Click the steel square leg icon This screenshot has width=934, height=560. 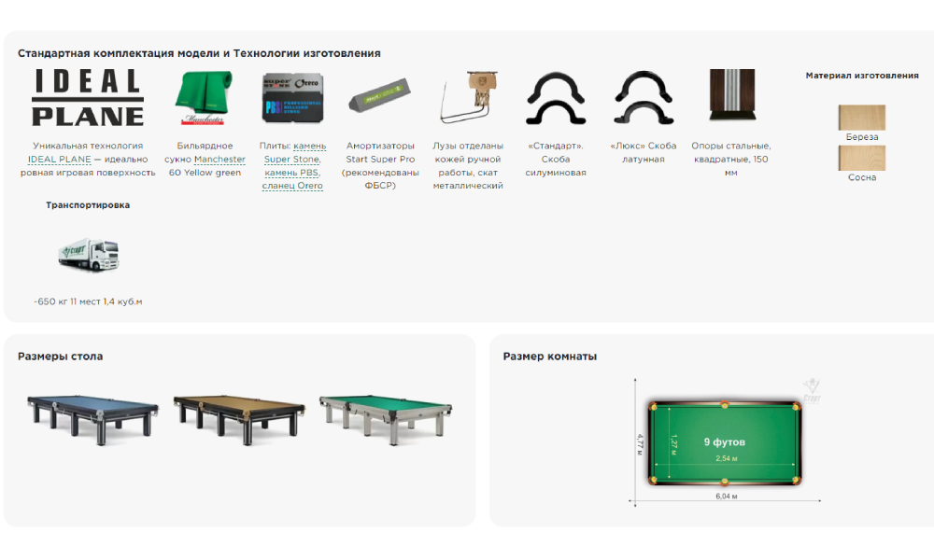(x=730, y=97)
